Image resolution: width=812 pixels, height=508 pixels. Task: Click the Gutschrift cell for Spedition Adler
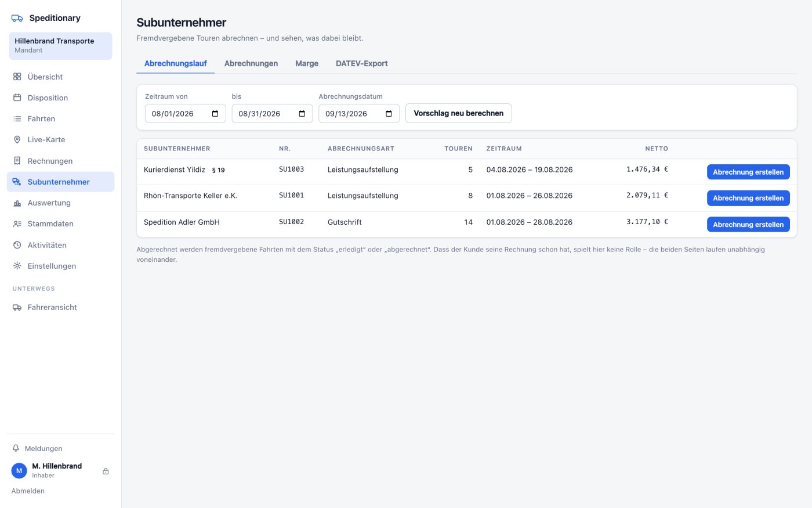(345, 222)
